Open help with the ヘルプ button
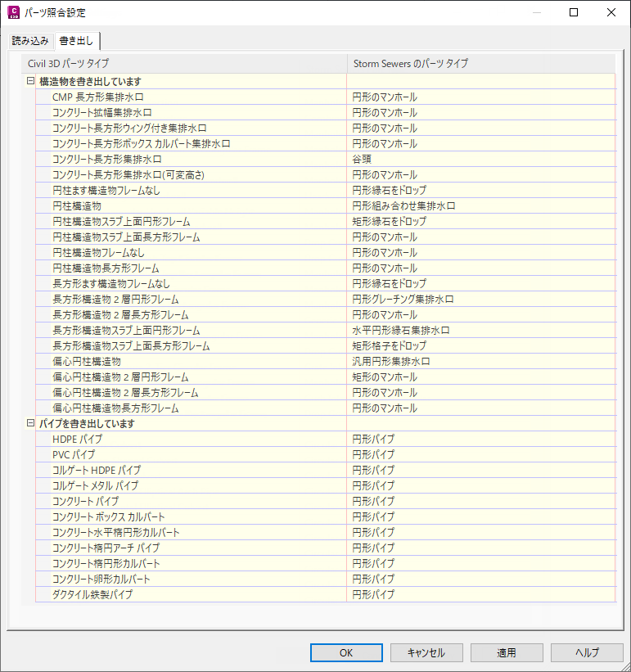Image resolution: width=631 pixels, height=672 pixels. click(587, 652)
